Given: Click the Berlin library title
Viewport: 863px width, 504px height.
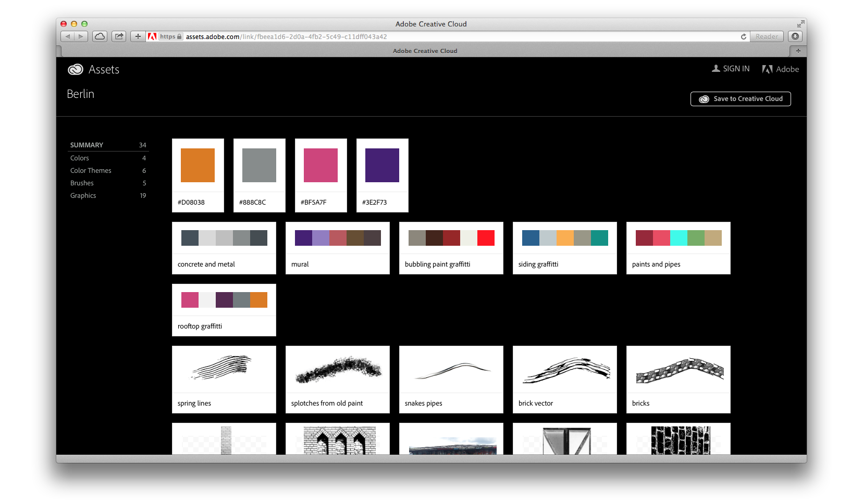Looking at the screenshot, I should click(x=81, y=94).
